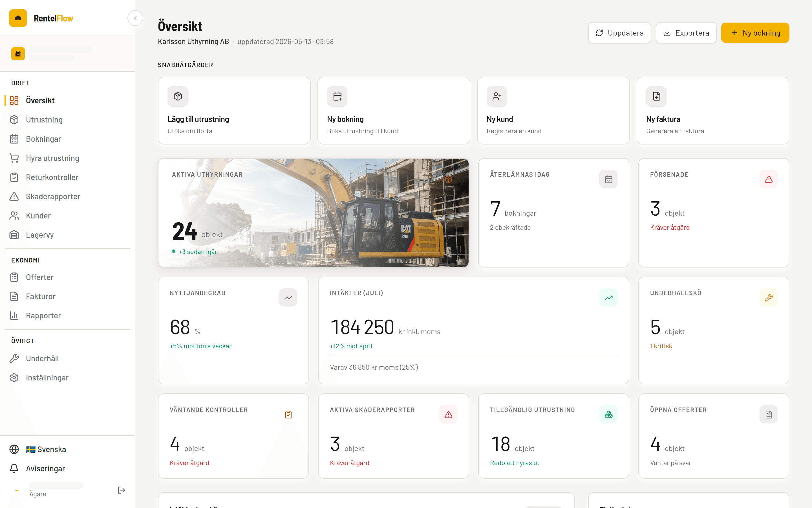Go to Bokningar in the sidebar
This screenshot has width=812, height=508.
pos(67,139)
